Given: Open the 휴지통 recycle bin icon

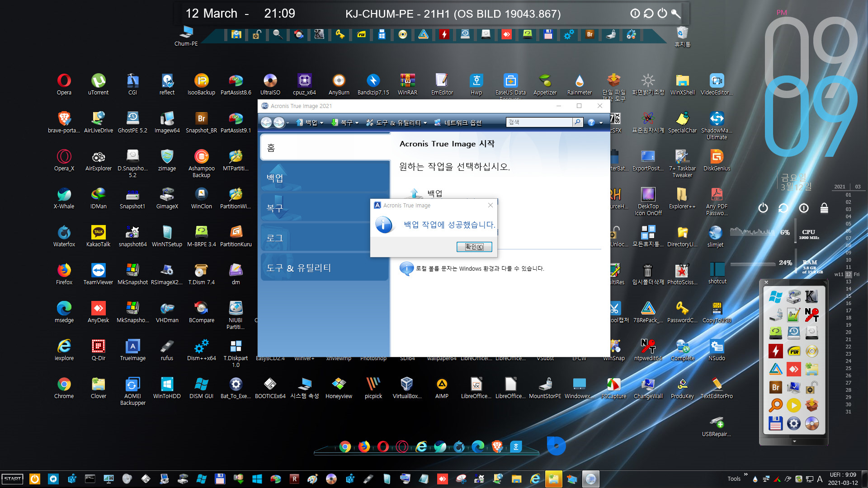Looking at the screenshot, I should click(682, 36).
